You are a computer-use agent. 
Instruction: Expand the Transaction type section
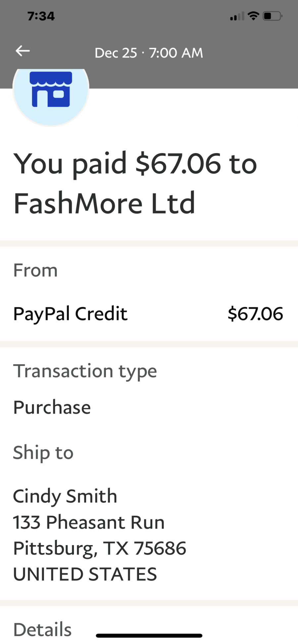[85, 371]
